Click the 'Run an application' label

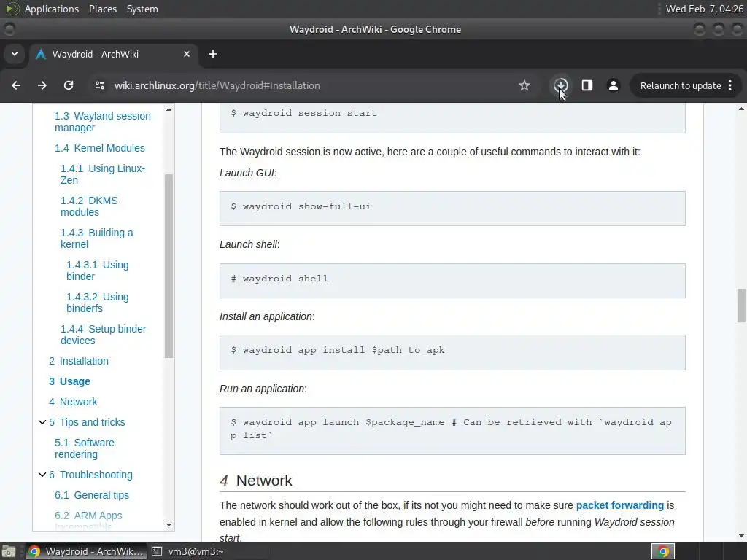[263, 389]
